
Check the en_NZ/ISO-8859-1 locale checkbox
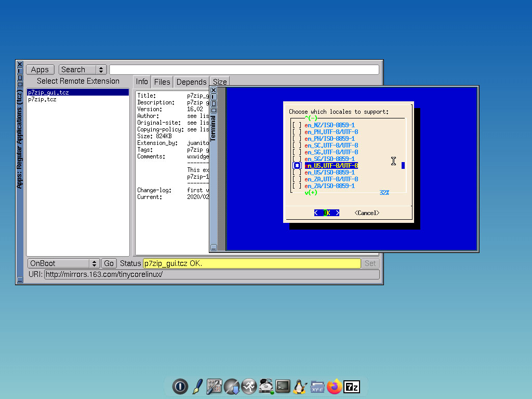coord(297,125)
